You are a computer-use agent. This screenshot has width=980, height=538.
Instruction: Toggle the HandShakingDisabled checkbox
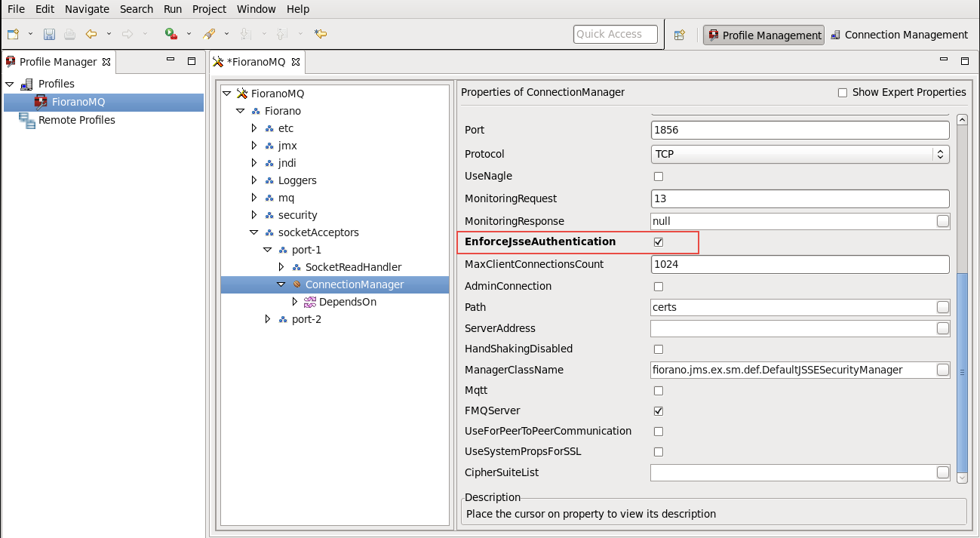pyautogui.click(x=659, y=349)
